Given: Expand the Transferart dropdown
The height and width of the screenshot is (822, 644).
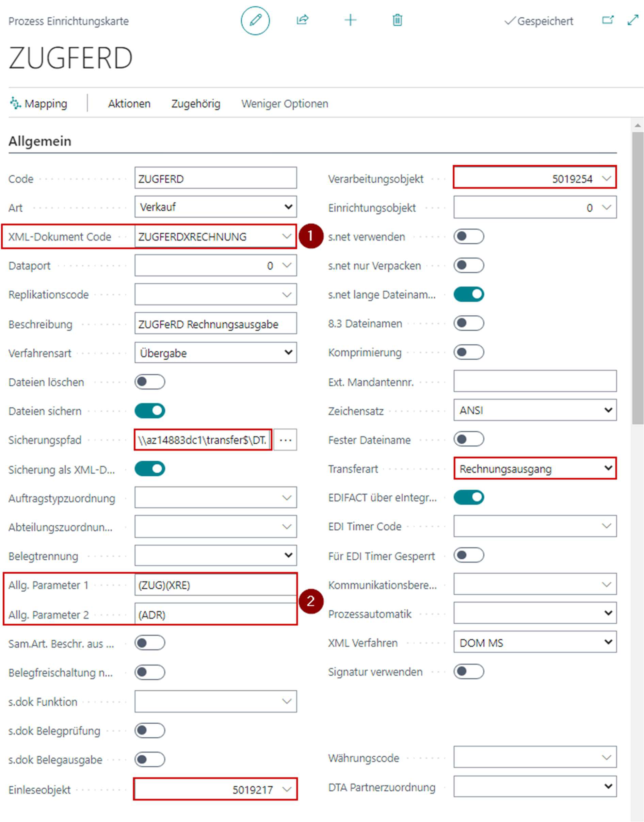Looking at the screenshot, I should (535, 468).
